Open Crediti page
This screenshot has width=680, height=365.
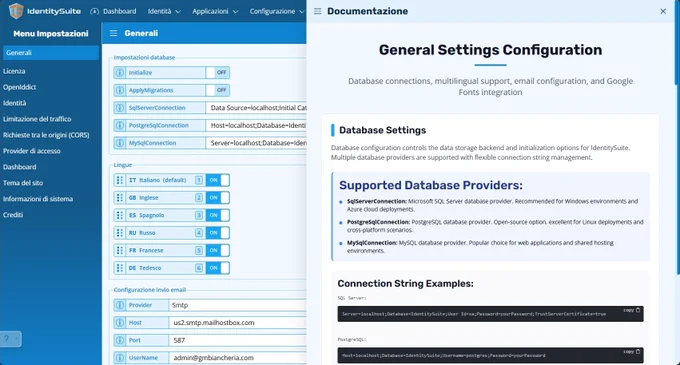pyautogui.click(x=13, y=215)
